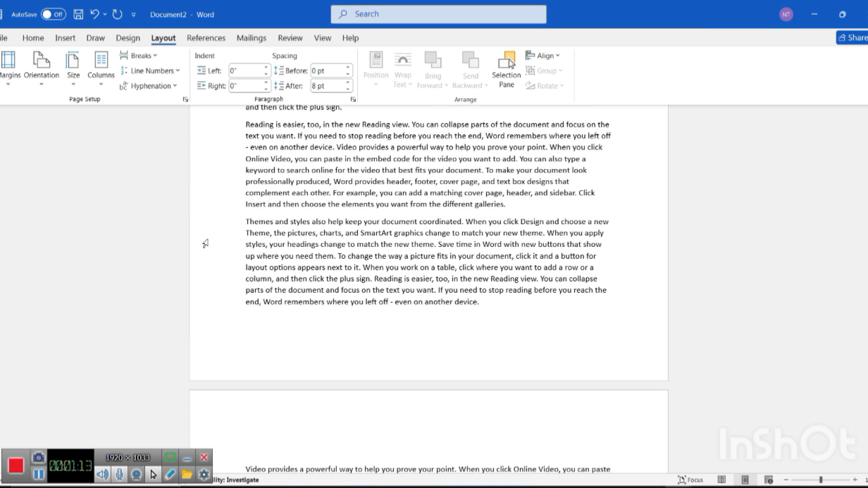Screen dimensions: 868x488
Task: Open the Home tab
Action: pos(33,38)
